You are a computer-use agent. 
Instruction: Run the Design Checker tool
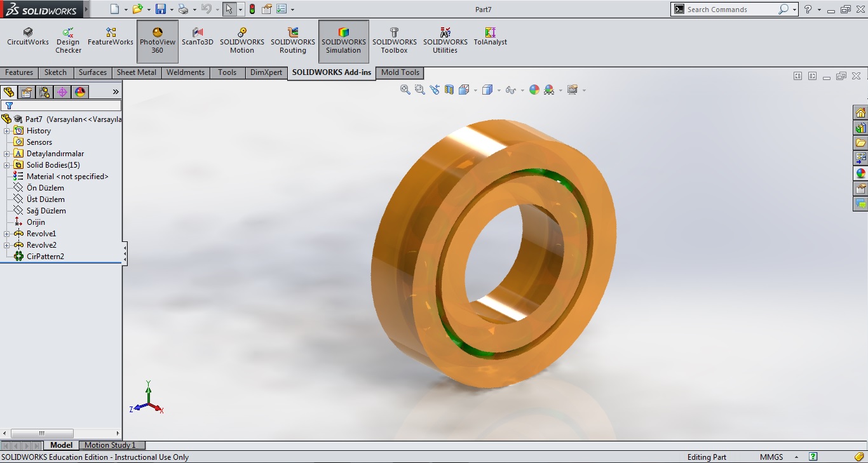click(x=68, y=41)
